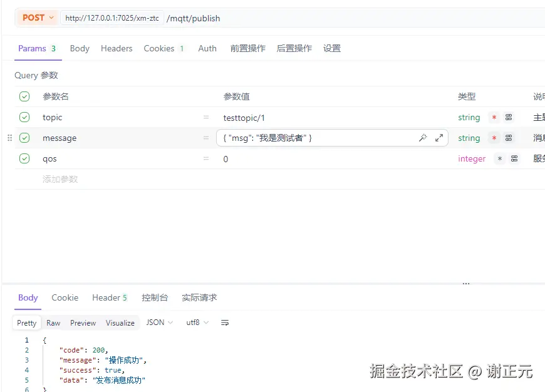Open the Headers tab

117,48
